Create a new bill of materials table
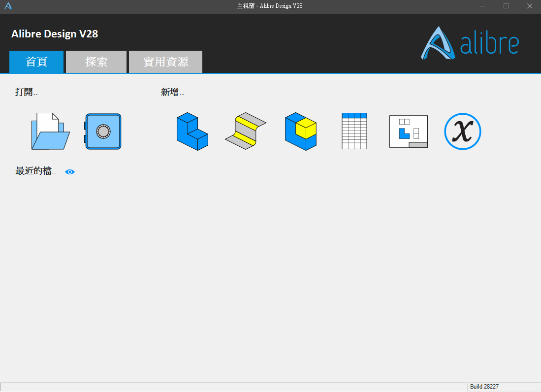The image size is (541, 392). 354,131
